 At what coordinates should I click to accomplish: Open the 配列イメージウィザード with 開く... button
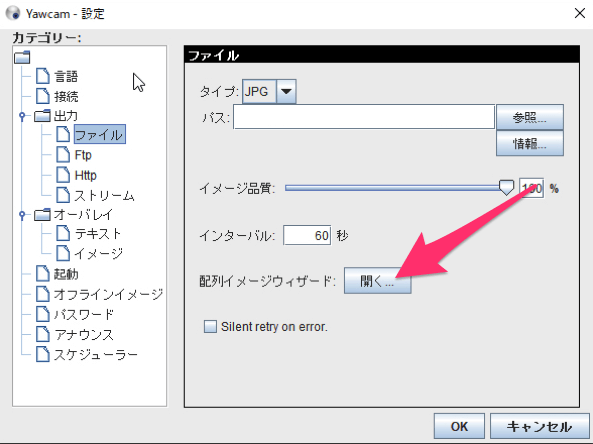(x=377, y=281)
